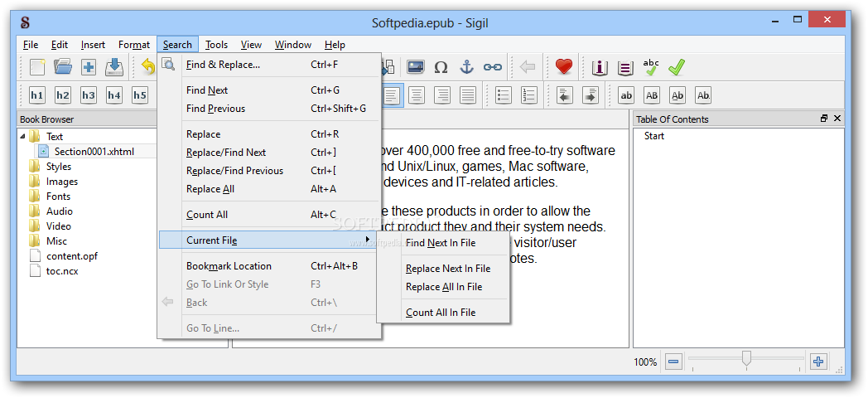Click the red heart Donate icon
The width and height of the screenshot is (868, 398).
563,67
